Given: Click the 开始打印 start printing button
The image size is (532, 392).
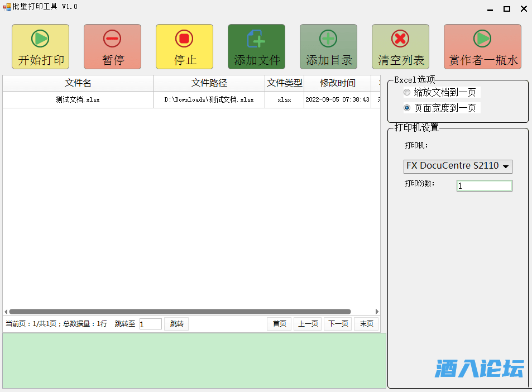Looking at the screenshot, I should coord(41,47).
